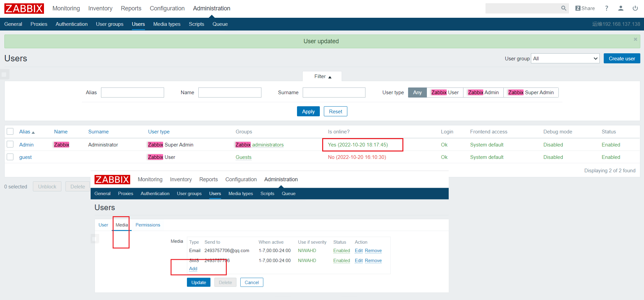Click System default for Admin frontend access

[x=487, y=145]
